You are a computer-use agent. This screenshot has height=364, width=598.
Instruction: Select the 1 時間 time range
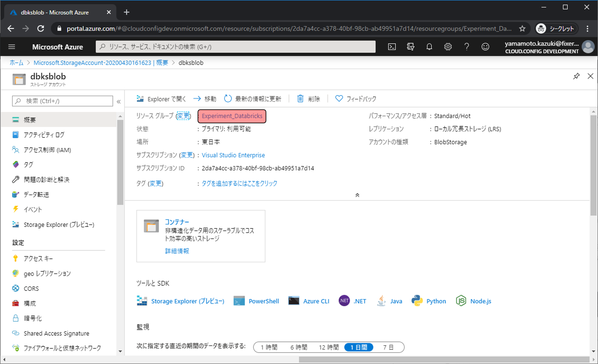269,347
